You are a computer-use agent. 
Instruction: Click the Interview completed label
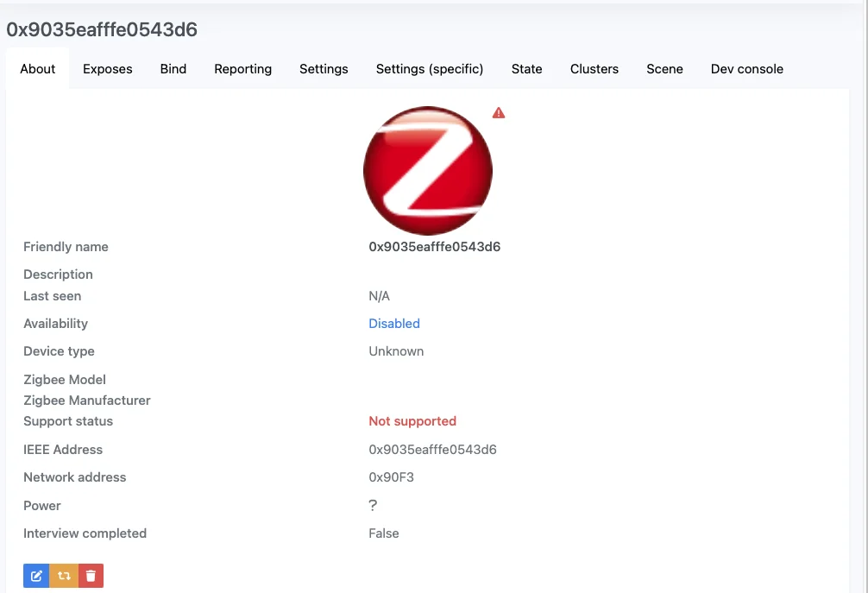[x=85, y=533]
